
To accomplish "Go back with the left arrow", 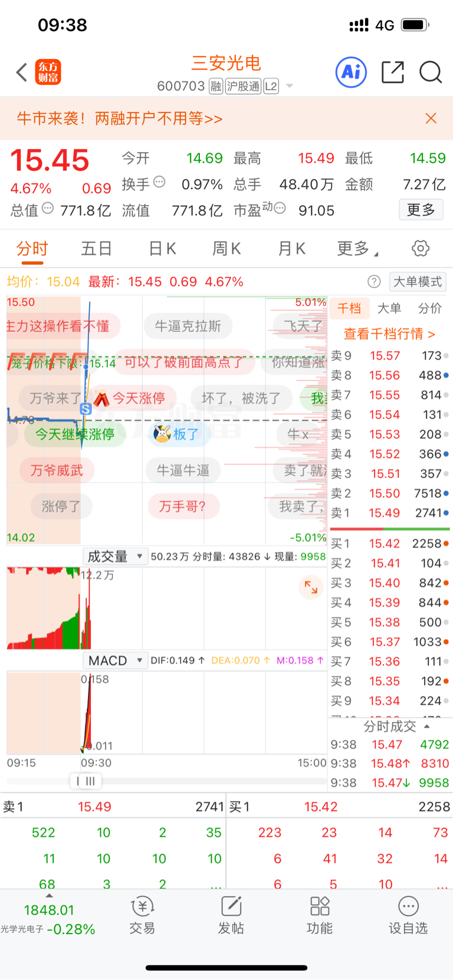I will 22,72.
